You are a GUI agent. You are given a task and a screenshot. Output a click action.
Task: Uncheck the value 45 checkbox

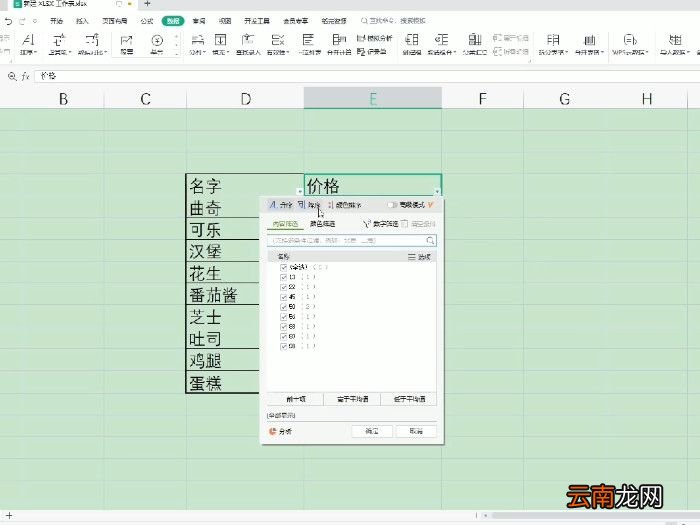point(283,297)
